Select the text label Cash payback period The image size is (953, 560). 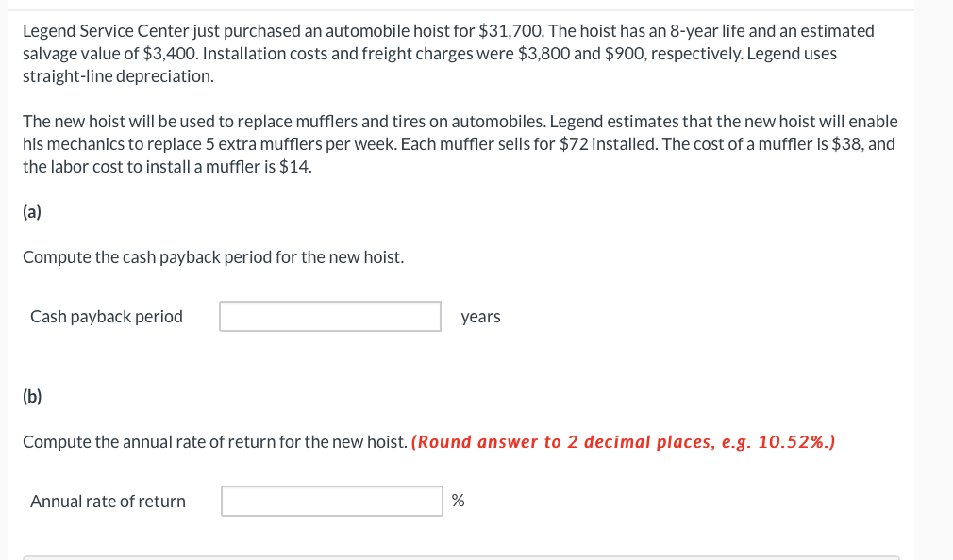106,316
